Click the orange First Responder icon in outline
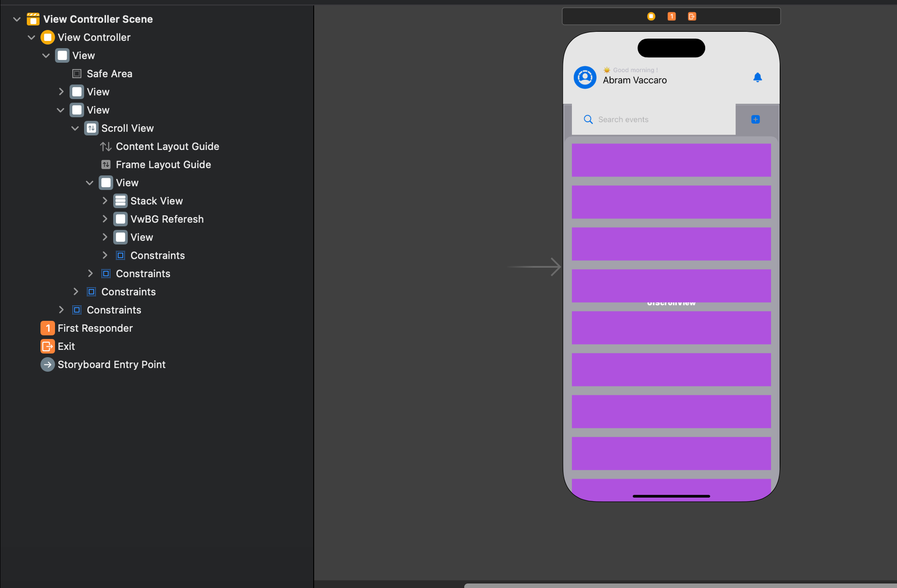Screen dimensions: 897x588 coord(47,328)
